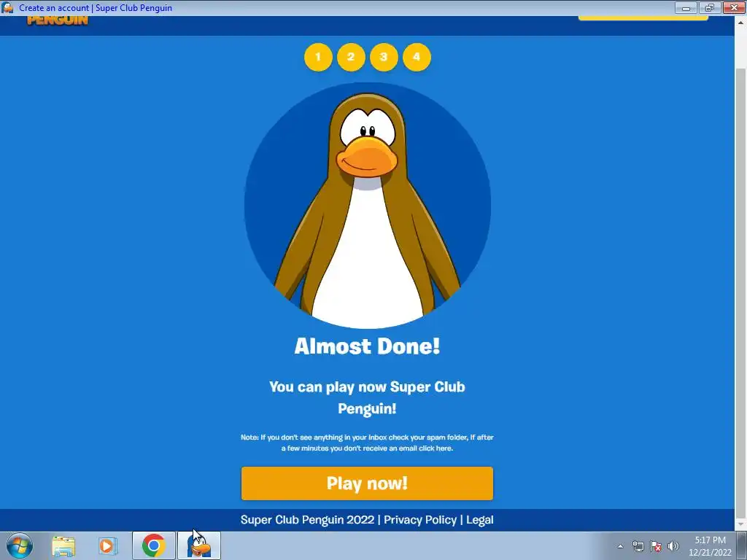747x560 pixels.
Task: Open the Action Center flag icon
Action: click(x=656, y=546)
